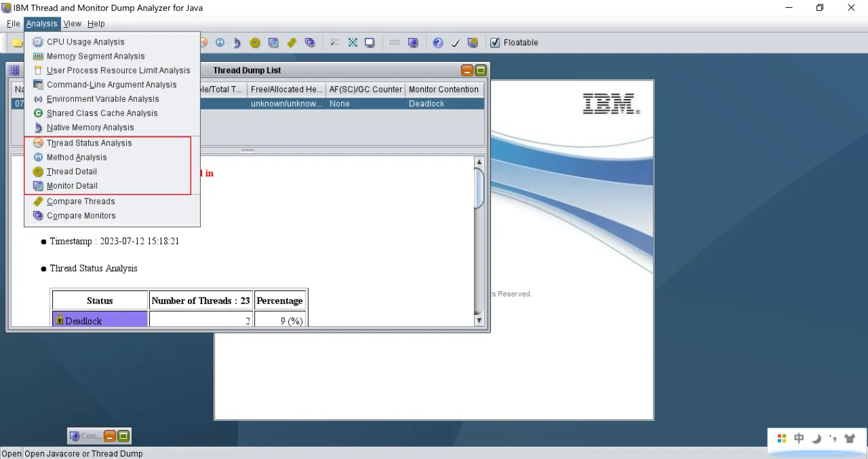Select User Process Resource Limit Analysis
The height and width of the screenshot is (459, 868).
112,70
